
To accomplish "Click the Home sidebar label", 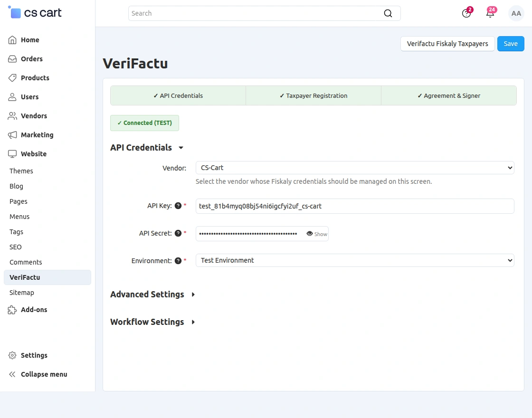I will [x=30, y=40].
